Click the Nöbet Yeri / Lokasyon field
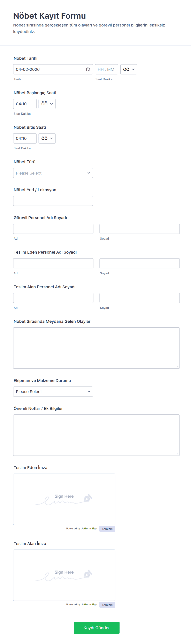The image size is (191, 644). pyautogui.click(x=53, y=201)
